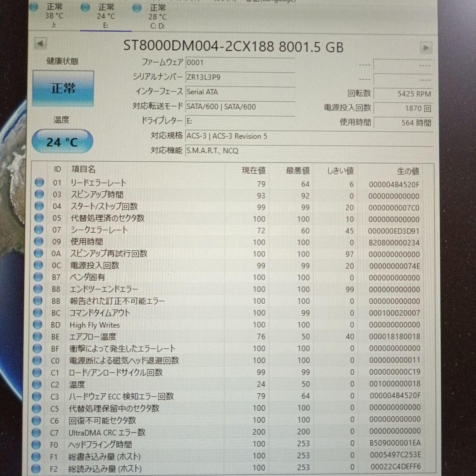Screen dimensions: 476x476
Task: Click the ST8000DM004 drive model title
Action: tap(234, 47)
